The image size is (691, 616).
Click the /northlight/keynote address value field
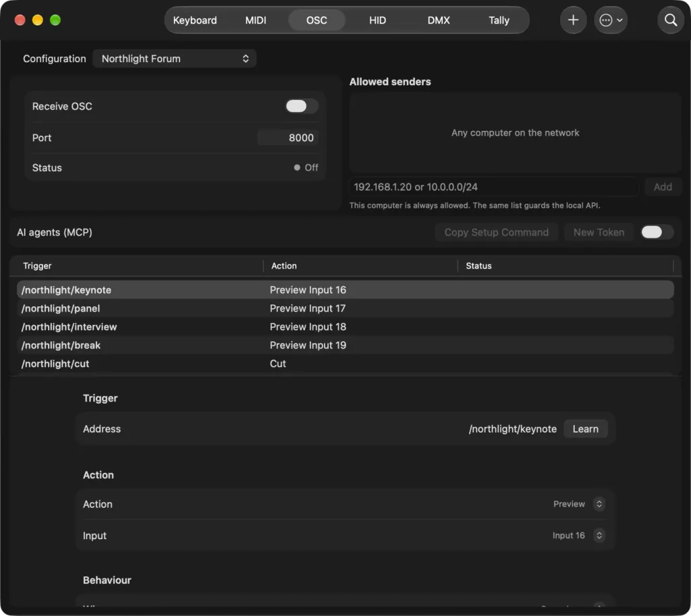pyautogui.click(x=513, y=428)
